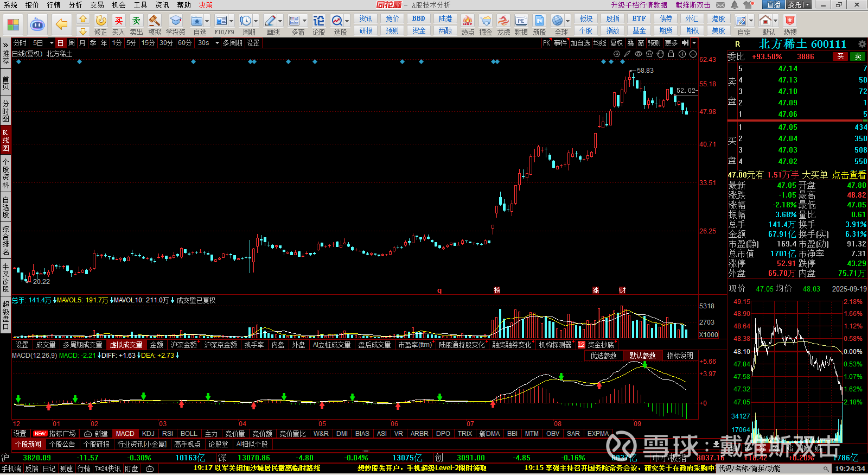Open the 5日 period dropdown arrow

coord(52,43)
